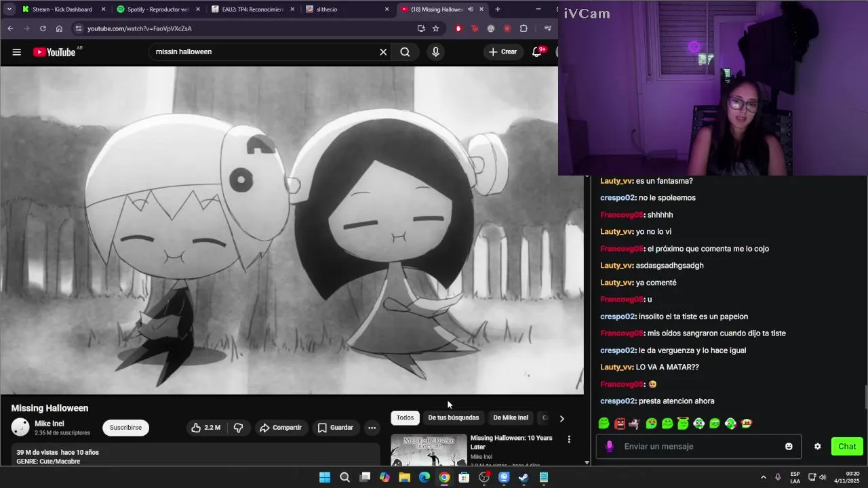Screen dimensions: 868x488
Task: Click the 'GENRE: Cute/Macabre' description text
Action: pos(48,462)
